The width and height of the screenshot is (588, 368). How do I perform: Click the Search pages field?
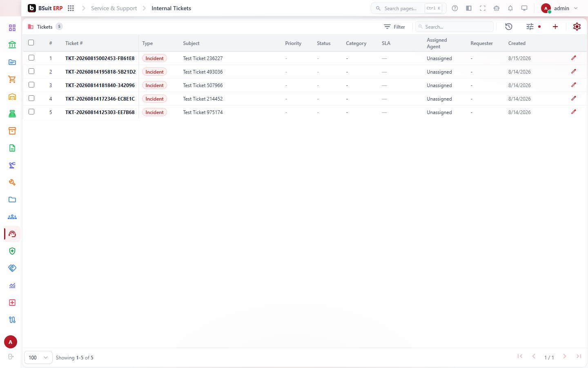click(409, 8)
